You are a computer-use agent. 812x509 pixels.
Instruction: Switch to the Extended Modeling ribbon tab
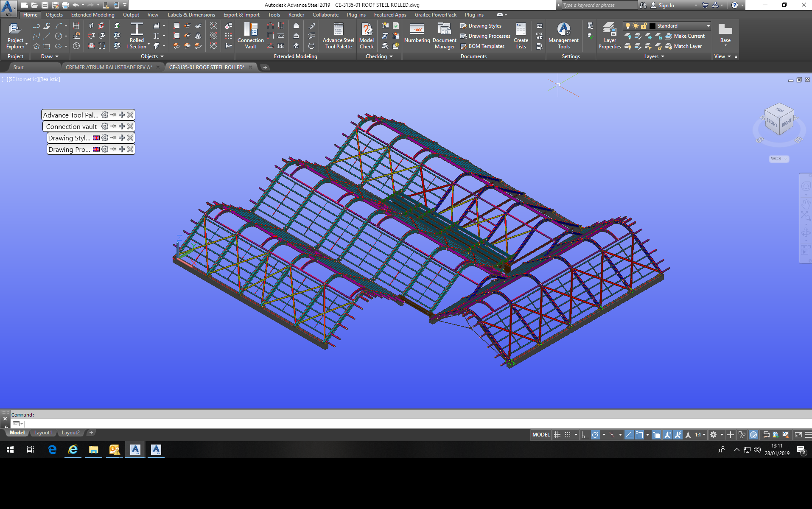coord(92,14)
